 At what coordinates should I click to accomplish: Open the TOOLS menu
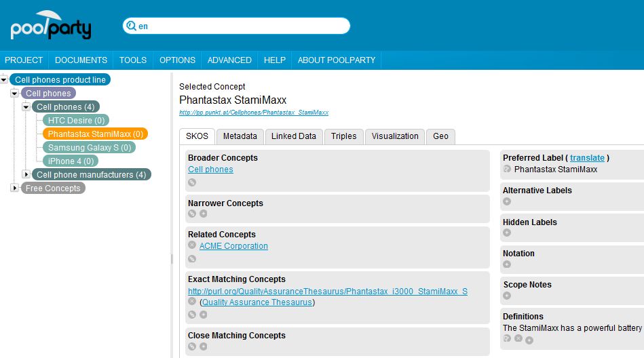tap(133, 60)
